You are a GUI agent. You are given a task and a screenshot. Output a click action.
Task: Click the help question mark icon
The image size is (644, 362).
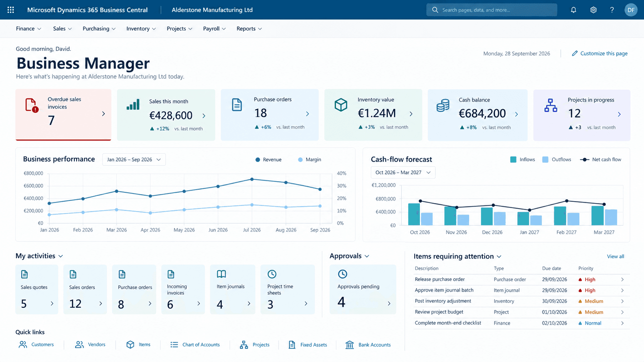[x=612, y=10]
